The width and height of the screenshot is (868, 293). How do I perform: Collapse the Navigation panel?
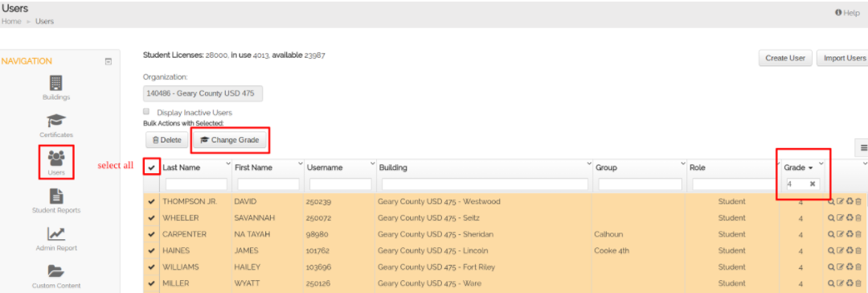point(108,62)
